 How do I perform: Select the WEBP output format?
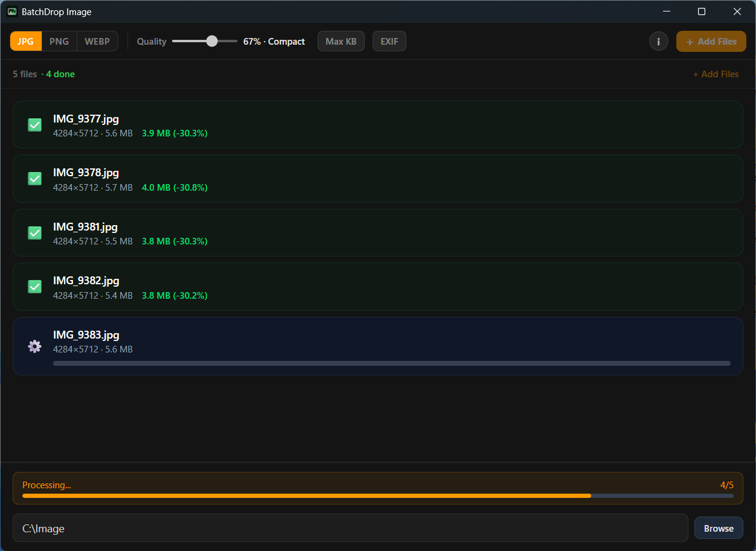97,41
